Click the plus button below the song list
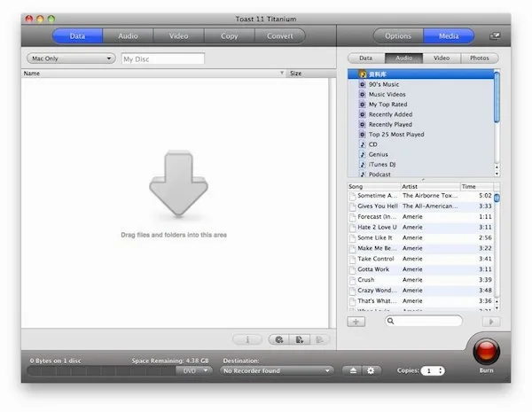 point(356,322)
